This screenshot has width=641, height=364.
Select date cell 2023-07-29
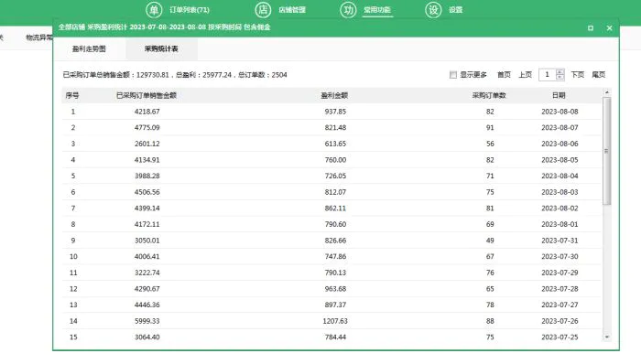point(560,273)
